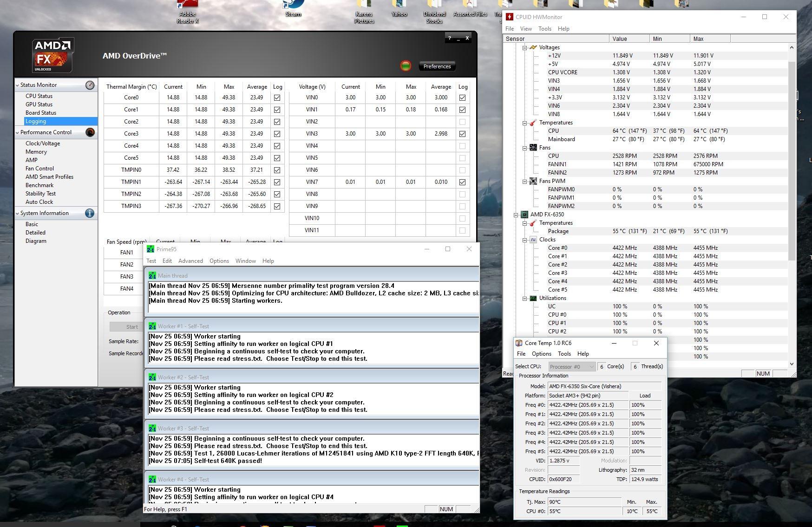Click the System Information info icon
Screen dimensions: 812x527
[x=90, y=213]
